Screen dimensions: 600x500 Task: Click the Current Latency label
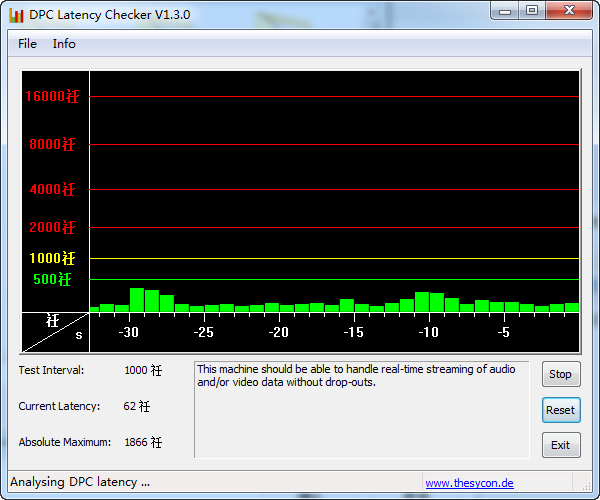(59, 406)
